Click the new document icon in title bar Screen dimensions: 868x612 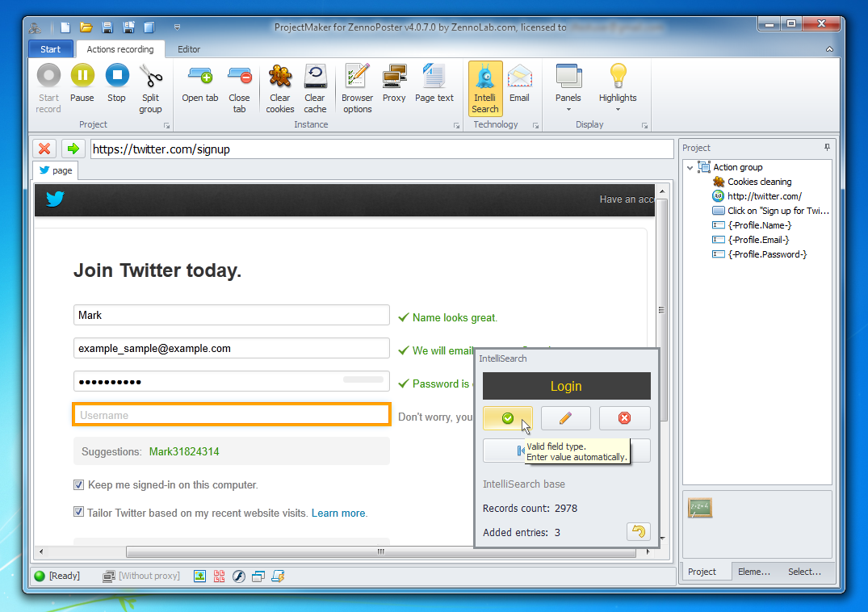pos(65,27)
